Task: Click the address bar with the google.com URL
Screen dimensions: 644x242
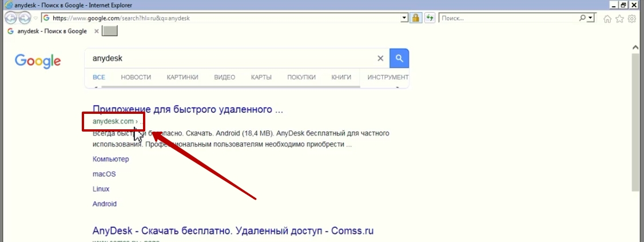Action: (221, 18)
